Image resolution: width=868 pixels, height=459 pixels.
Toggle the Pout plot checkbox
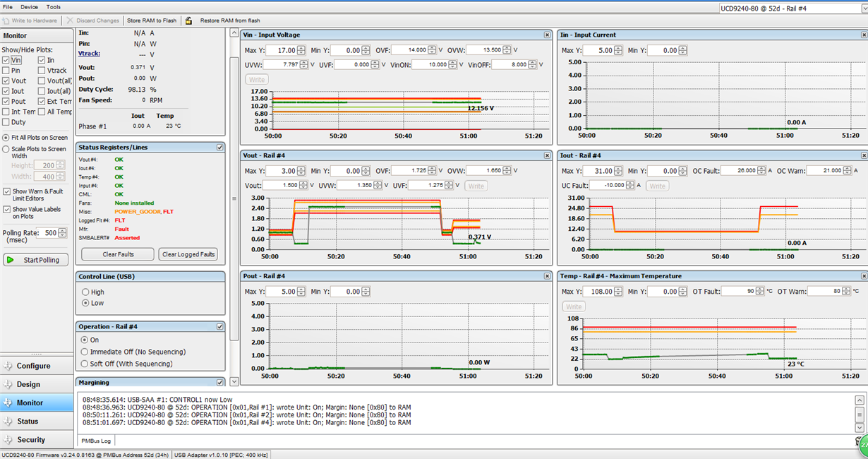tap(6, 102)
